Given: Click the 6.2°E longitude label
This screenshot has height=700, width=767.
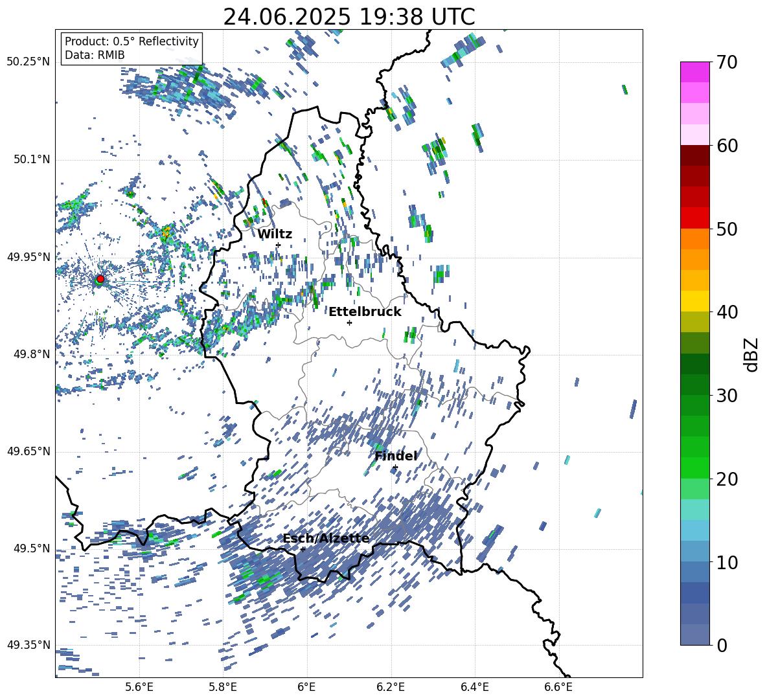Looking at the screenshot, I should [391, 687].
